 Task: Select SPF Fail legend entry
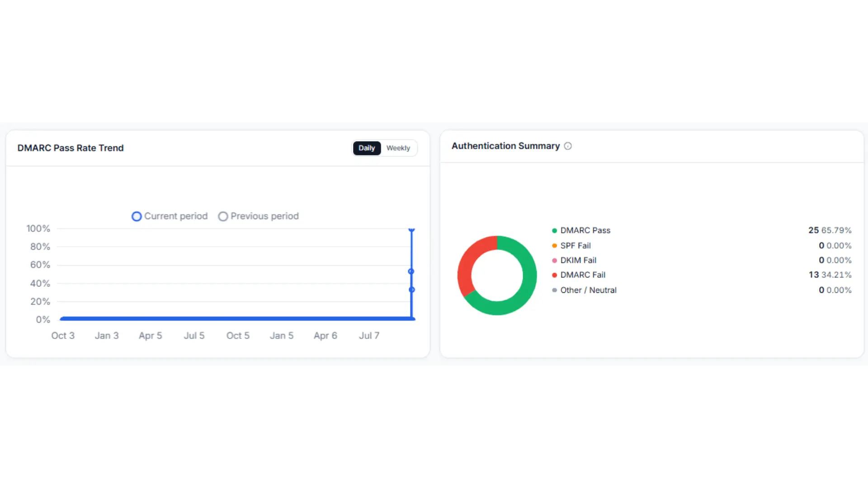pyautogui.click(x=571, y=246)
